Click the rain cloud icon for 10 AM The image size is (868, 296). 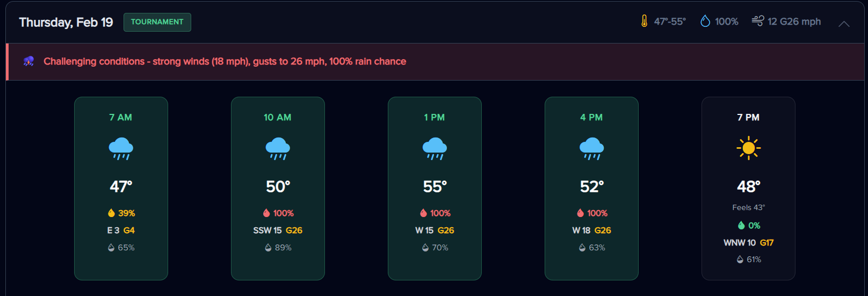click(x=278, y=148)
